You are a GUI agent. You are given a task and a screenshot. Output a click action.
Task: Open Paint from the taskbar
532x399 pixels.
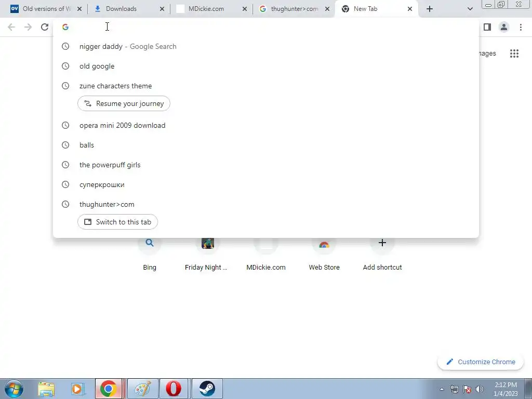pos(142,389)
